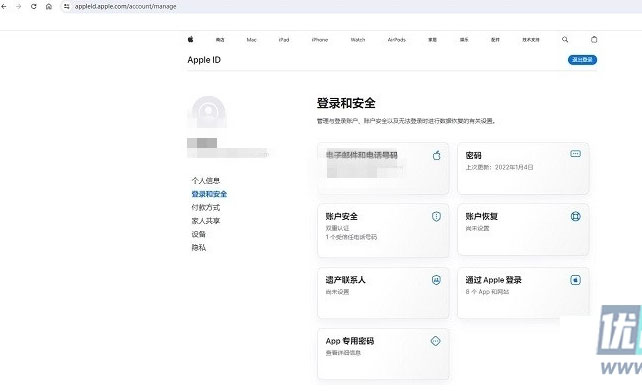Open the Watch navigation item
The height and width of the screenshot is (391, 642).
point(358,40)
